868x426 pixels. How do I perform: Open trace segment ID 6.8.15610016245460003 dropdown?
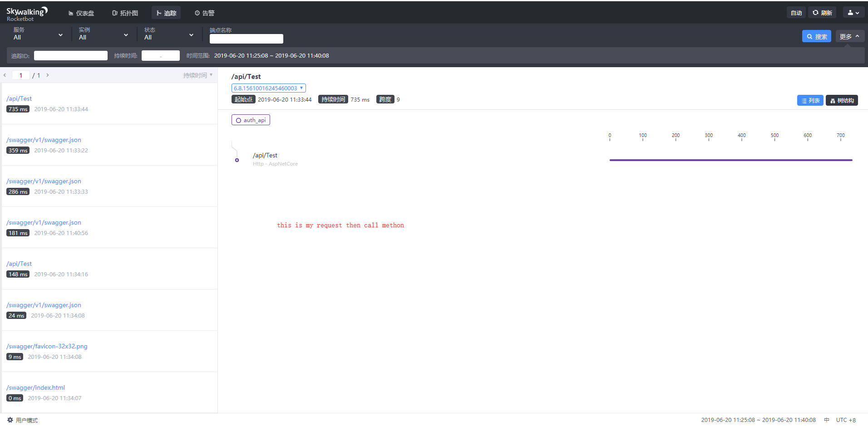point(268,88)
